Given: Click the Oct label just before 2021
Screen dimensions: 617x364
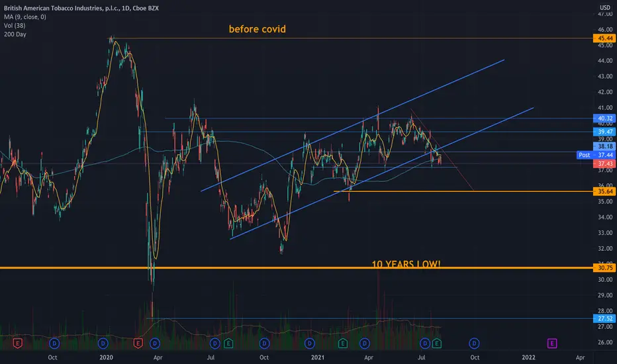Looking at the screenshot, I should tap(264, 357).
